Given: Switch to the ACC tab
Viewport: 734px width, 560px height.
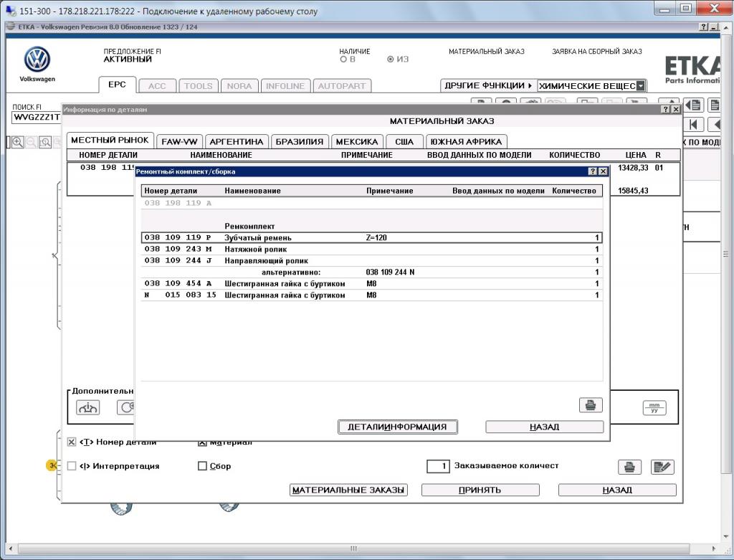Looking at the screenshot, I should (x=157, y=86).
